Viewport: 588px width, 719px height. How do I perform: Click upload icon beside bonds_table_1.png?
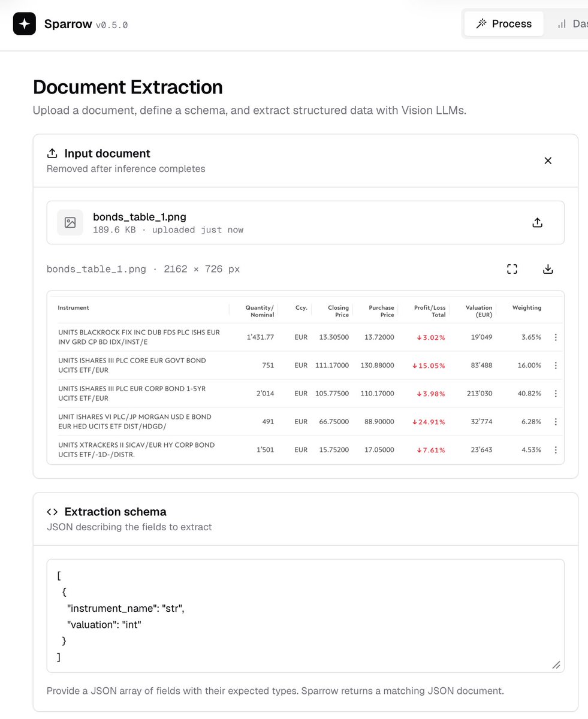coord(538,222)
